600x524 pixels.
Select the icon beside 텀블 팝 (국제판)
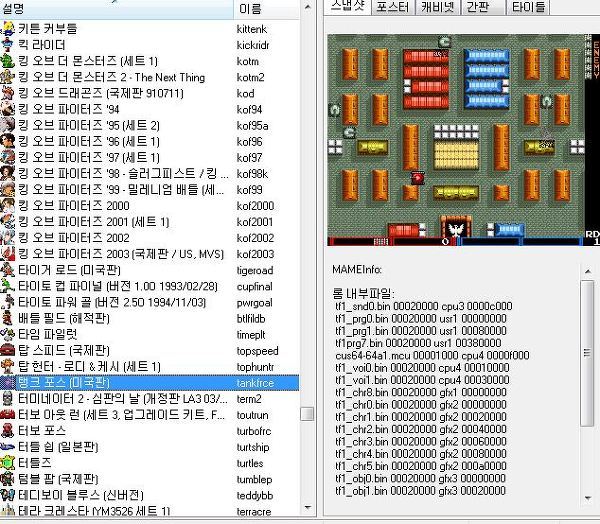(x=8, y=479)
